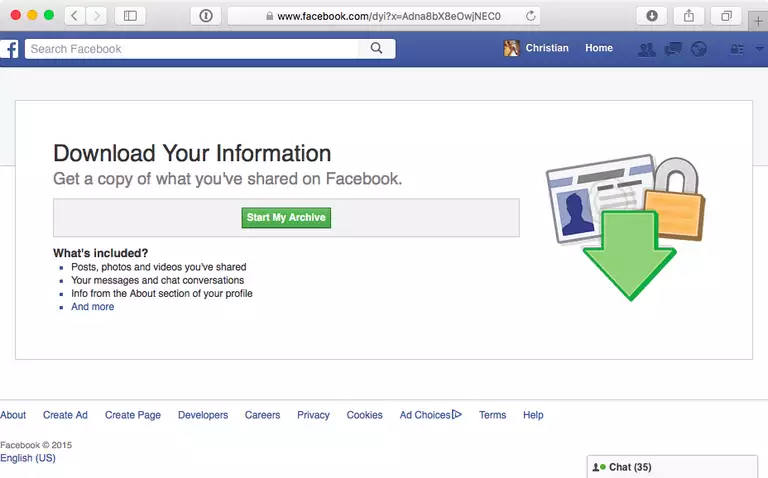Viewport: 768px width, 478px height.
Task: Follow the "And more" link
Action: point(92,307)
